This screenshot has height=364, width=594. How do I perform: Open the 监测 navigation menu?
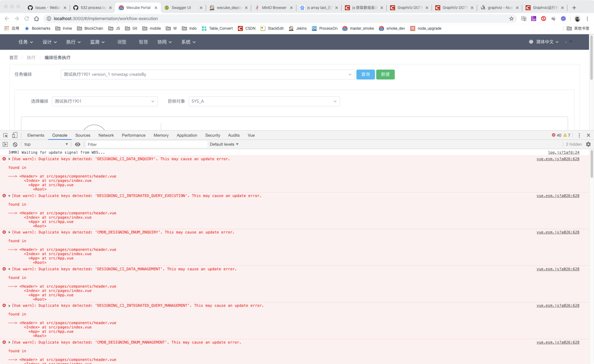pyautogui.click(x=97, y=42)
